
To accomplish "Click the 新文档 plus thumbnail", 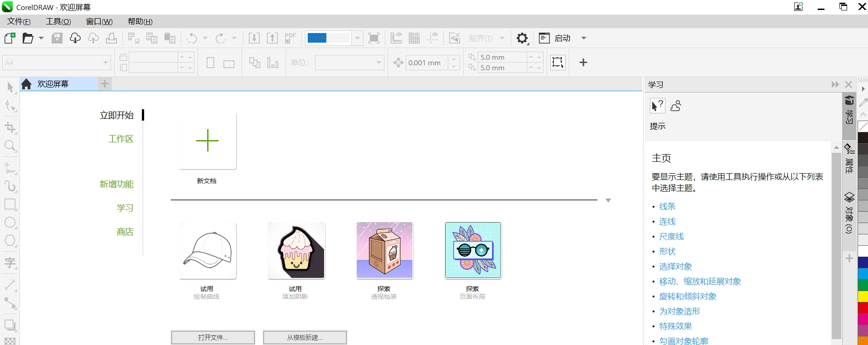I will tap(208, 141).
